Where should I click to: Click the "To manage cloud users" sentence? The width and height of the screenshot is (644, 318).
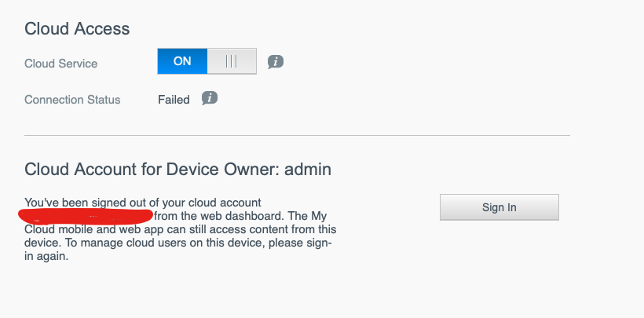point(196,243)
